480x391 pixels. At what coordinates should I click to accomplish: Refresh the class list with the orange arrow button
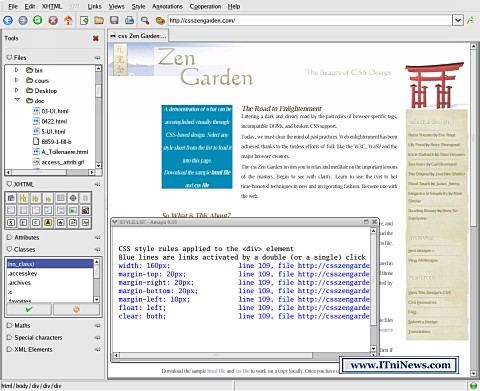pyautogui.click(x=76, y=309)
